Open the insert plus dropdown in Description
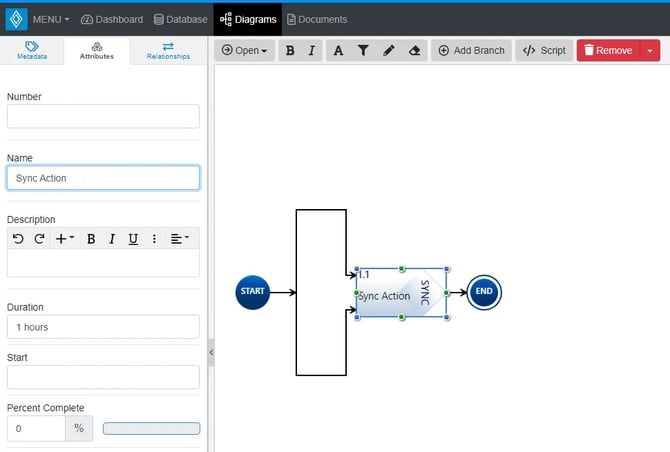 [65, 238]
